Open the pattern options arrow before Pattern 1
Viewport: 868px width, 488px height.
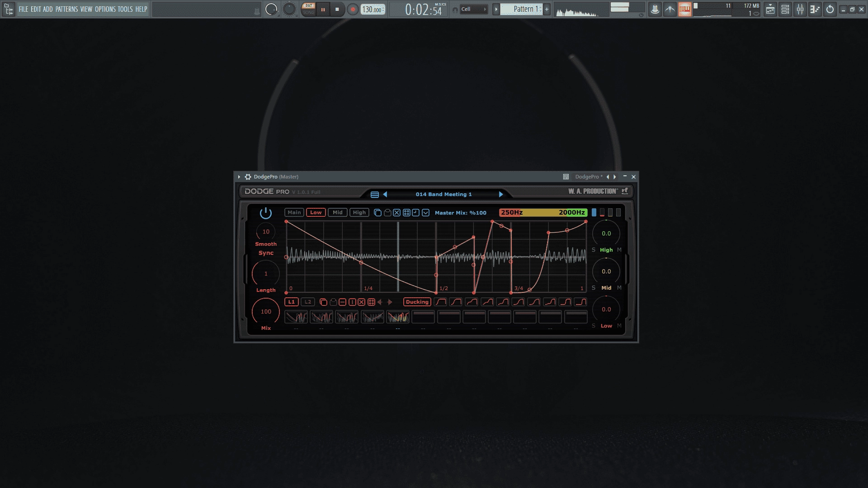click(496, 9)
